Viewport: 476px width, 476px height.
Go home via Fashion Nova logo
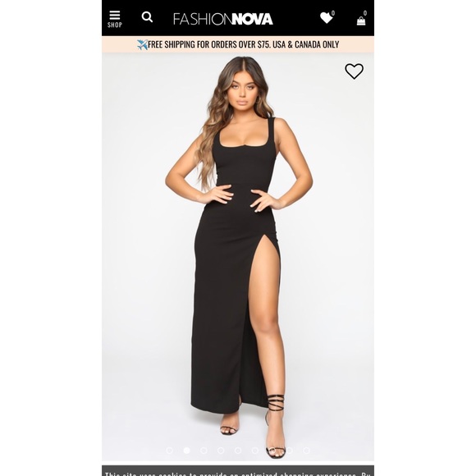click(x=223, y=19)
